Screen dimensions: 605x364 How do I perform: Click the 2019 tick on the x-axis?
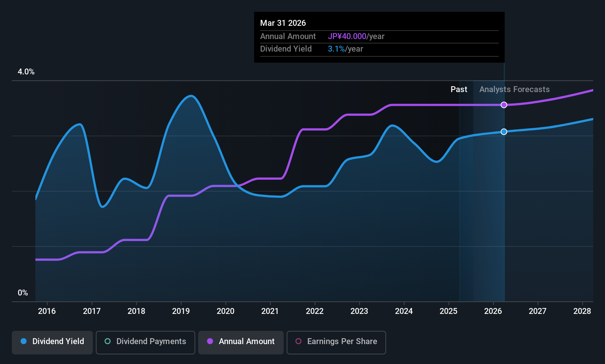(181, 311)
